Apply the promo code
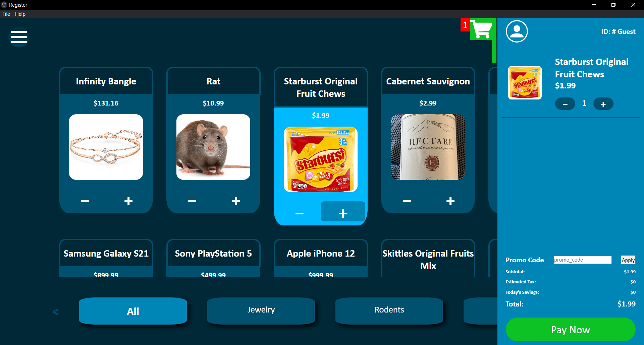Image resolution: width=644 pixels, height=345 pixels. point(628,260)
